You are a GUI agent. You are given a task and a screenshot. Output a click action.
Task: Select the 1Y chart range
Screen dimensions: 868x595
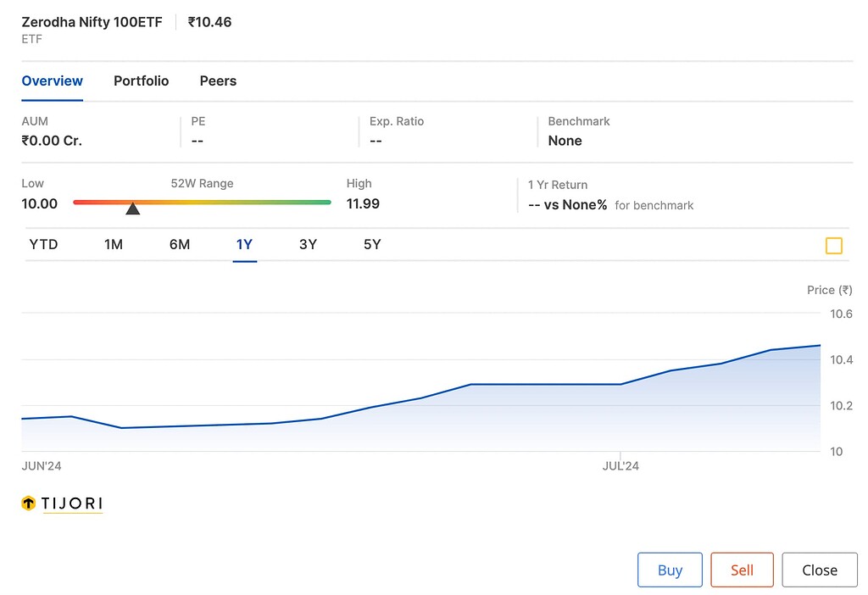coord(244,244)
